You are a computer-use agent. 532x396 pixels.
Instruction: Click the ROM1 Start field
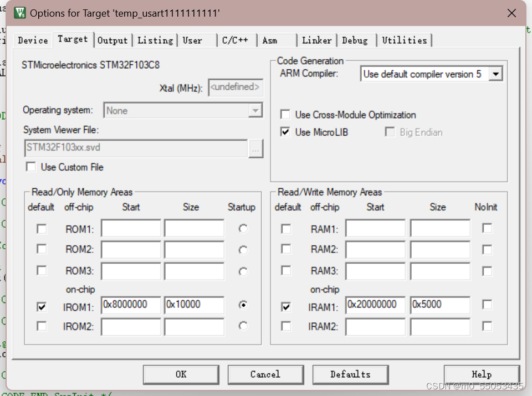131,228
